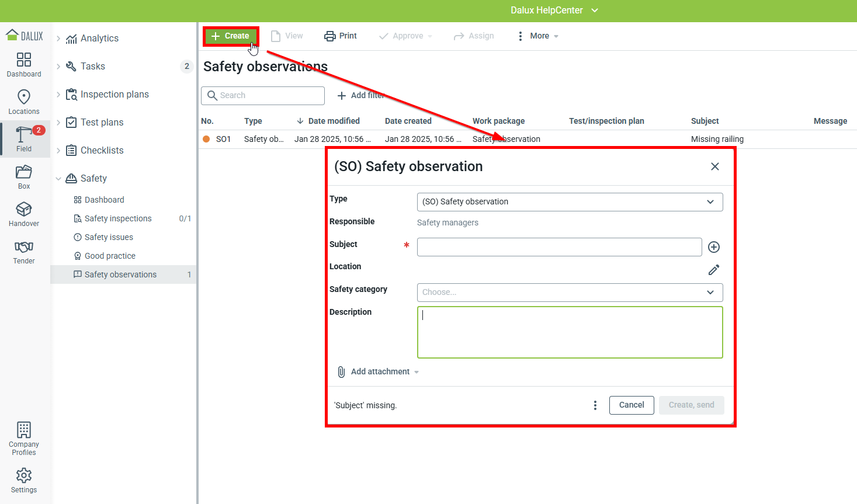This screenshot has height=504, width=857.
Task: Open the Type dropdown in dialog
Action: pos(570,202)
